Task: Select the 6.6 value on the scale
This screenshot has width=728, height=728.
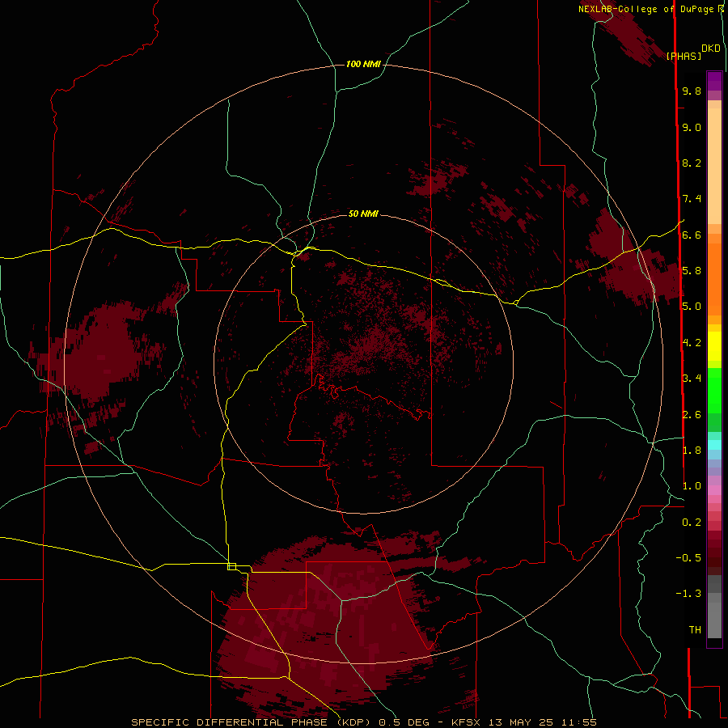Action: pyautogui.click(x=692, y=235)
